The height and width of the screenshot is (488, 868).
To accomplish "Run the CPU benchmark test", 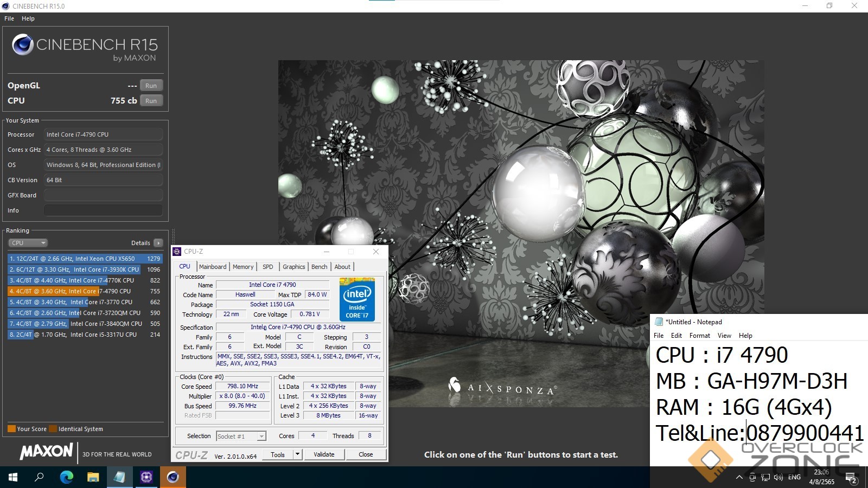I will tap(151, 101).
